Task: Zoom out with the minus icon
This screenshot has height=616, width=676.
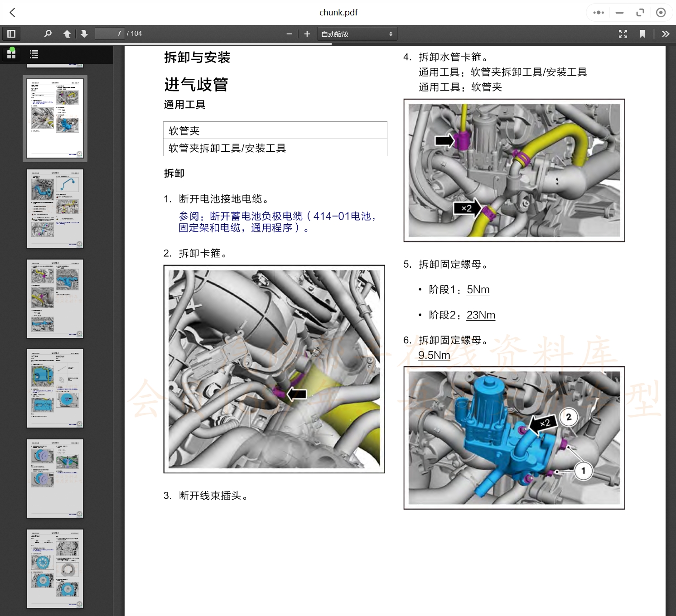Action: pos(290,34)
